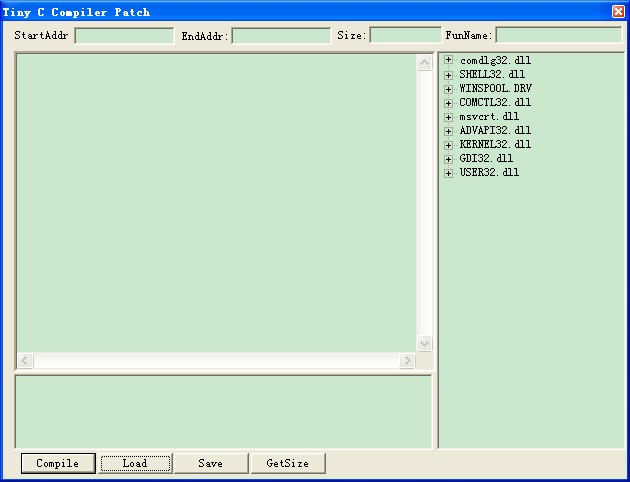Viewport: 630px width, 482px height.
Task: Expand the COMCTL32.dll tree node
Action: click(x=448, y=103)
